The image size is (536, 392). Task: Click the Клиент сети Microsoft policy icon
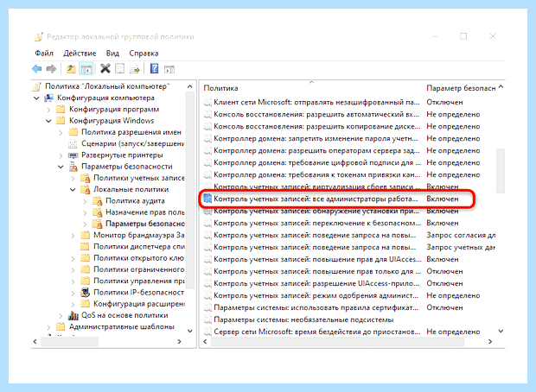207,102
